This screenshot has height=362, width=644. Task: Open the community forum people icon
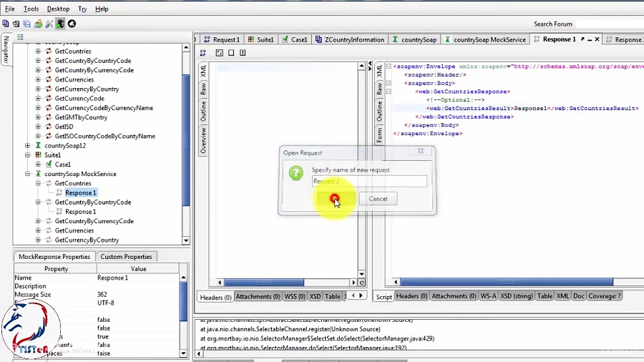38,24
